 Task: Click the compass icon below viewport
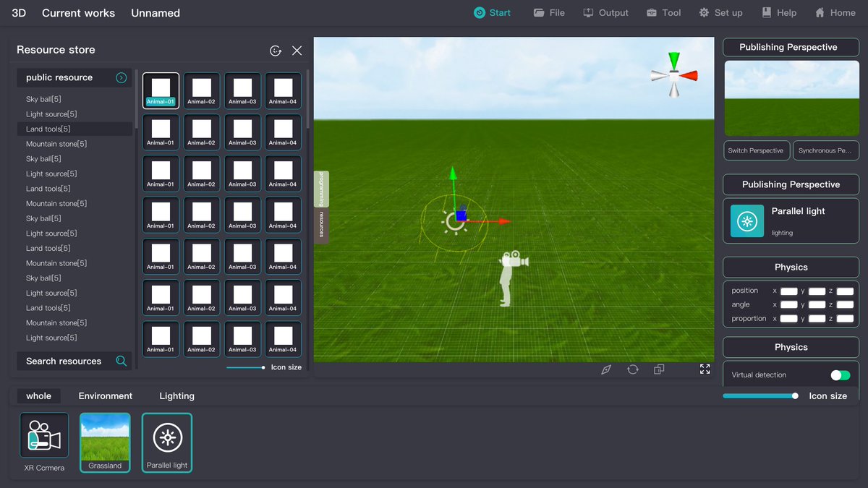pos(606,369)
